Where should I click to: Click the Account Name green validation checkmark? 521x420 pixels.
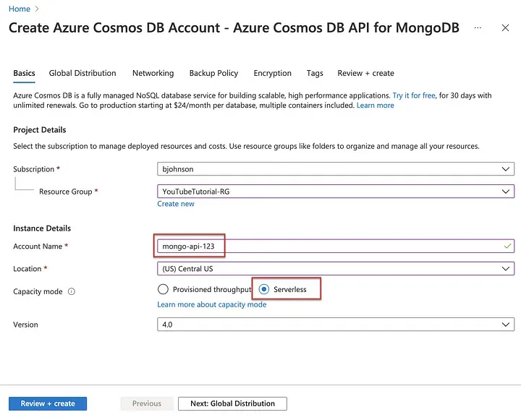click(x=507, y=246)
